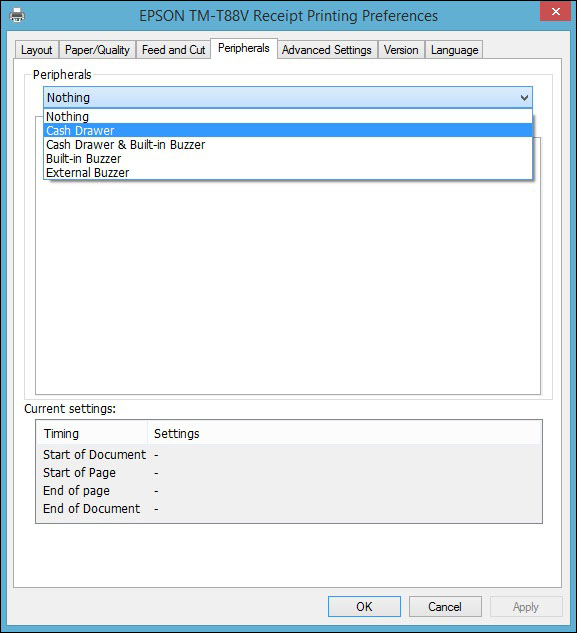This screenshot has width=577, height=633.
Task: Select the End of Document row
Action: pos(289,509)
